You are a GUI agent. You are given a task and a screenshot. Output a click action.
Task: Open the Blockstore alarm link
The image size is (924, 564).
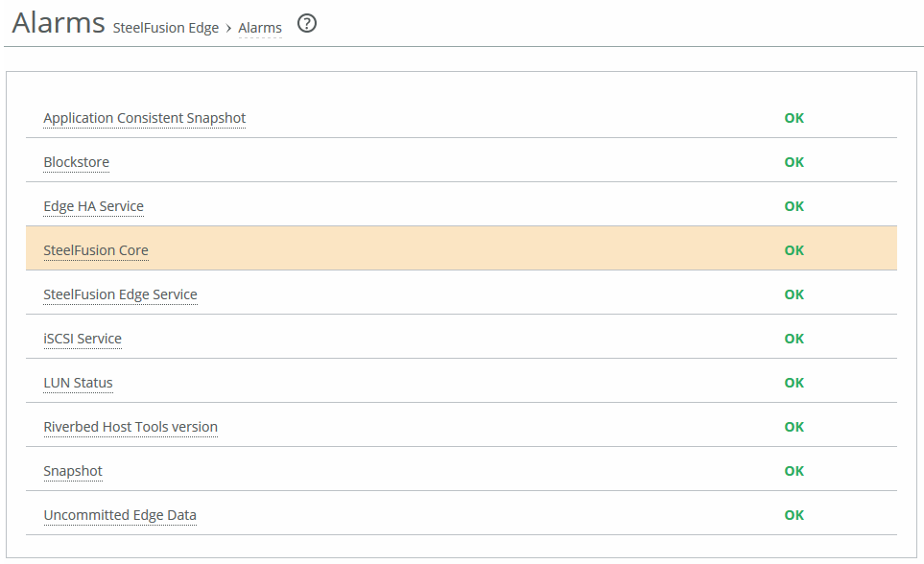tap(77, 162)
